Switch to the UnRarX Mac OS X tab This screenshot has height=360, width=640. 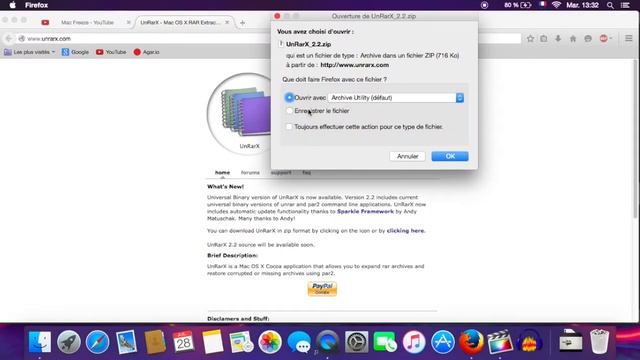click(180, 22)
